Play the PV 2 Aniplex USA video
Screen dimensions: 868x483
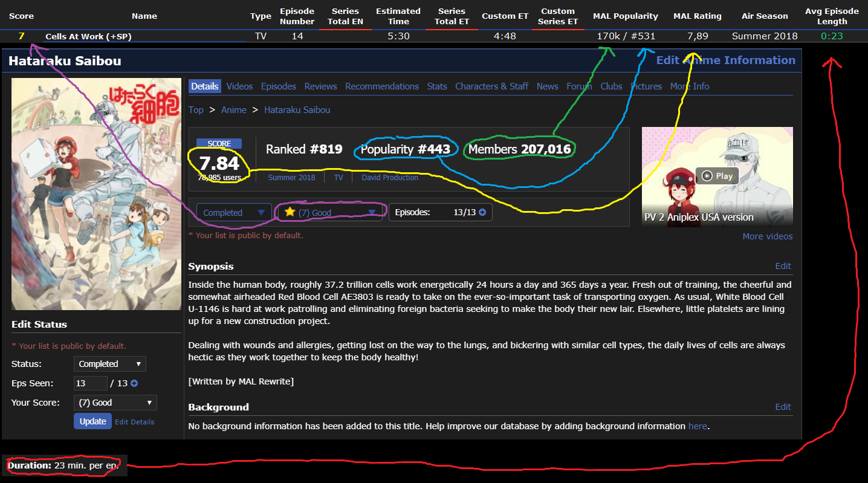coord(717,176)
